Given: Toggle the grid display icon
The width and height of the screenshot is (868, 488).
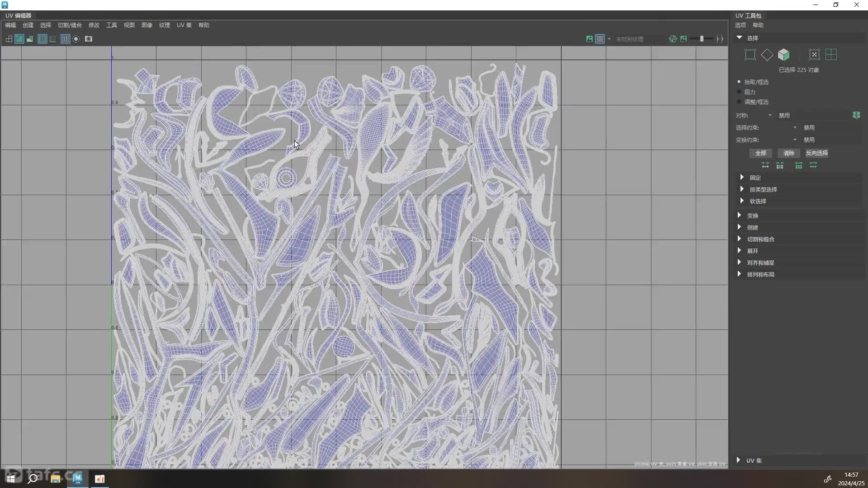Looking at the screenshot, I should [66, 39].
